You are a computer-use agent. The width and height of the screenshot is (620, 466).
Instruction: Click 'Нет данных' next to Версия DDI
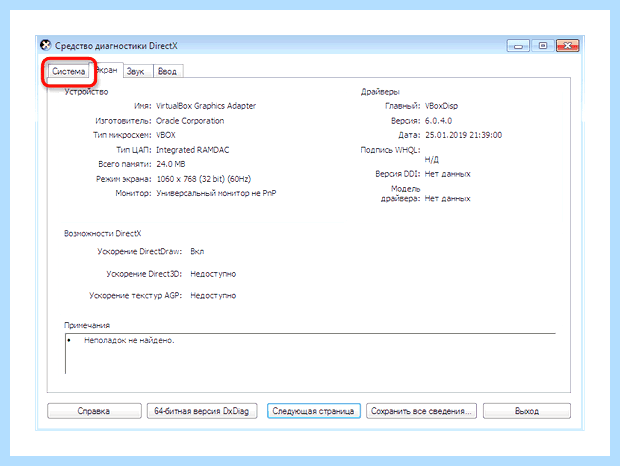448,174
